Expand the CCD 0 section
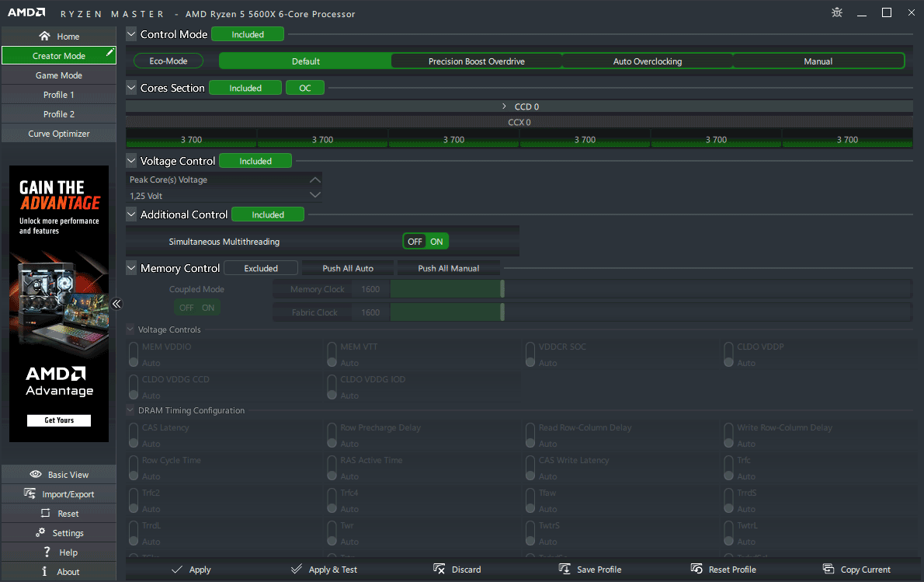Screen dimensions: 924x582 pyautogui.click(x=504, y=106)
